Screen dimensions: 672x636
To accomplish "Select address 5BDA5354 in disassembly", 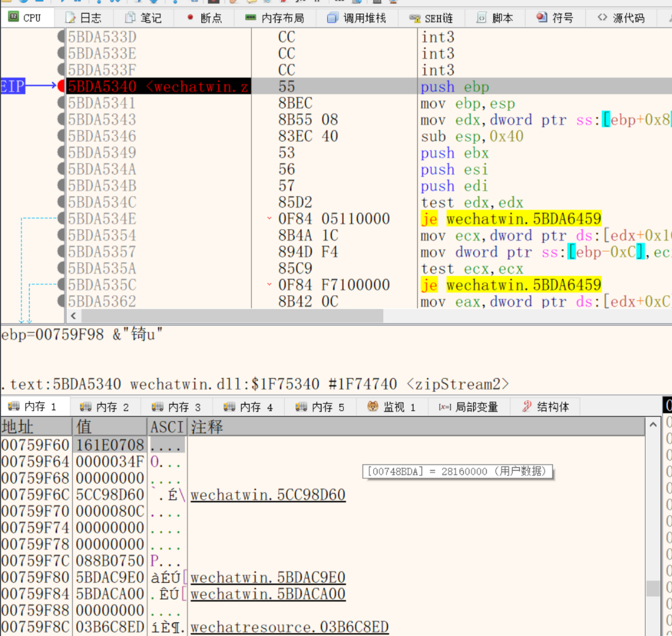I will [102, 235].
